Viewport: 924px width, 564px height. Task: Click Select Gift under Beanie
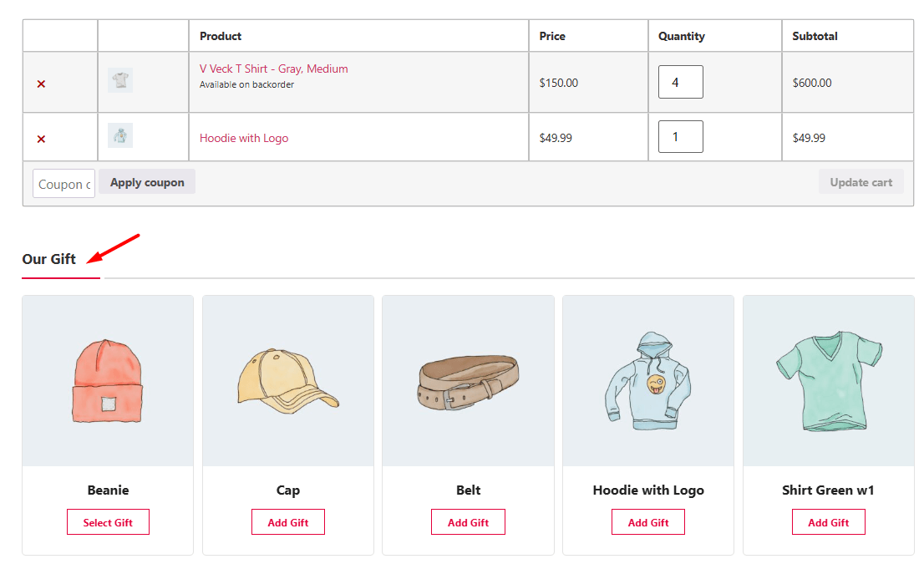coord(108,522)
